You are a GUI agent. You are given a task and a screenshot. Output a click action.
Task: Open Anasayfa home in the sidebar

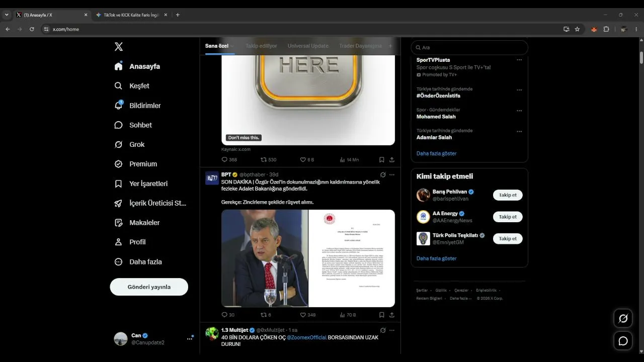tap(137, 66)
